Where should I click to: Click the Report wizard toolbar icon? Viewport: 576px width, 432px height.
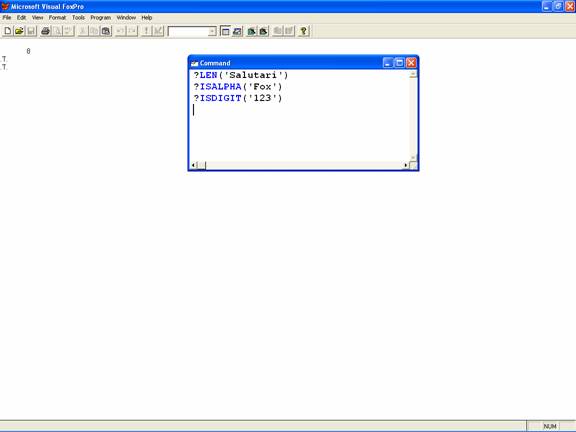(263, 31)
